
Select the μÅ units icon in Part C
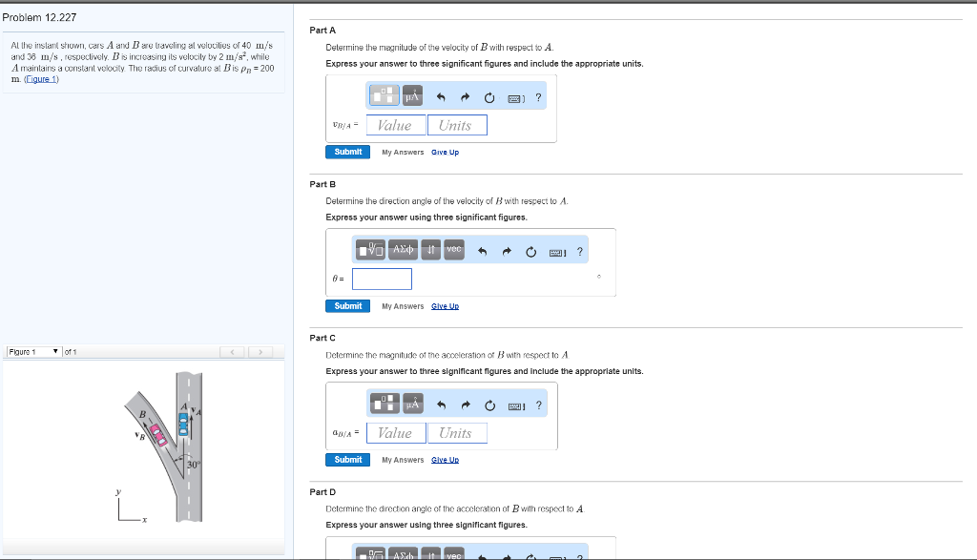[x=412, y=404]
